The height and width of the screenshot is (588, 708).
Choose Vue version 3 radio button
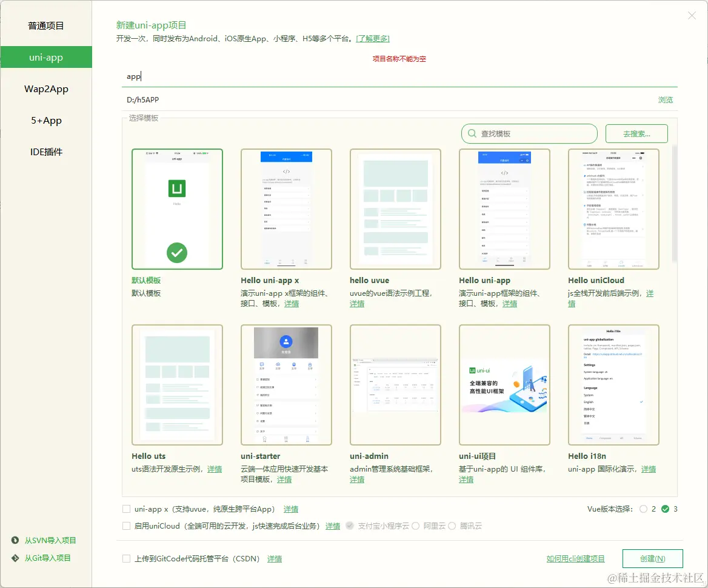pos(665,509)
